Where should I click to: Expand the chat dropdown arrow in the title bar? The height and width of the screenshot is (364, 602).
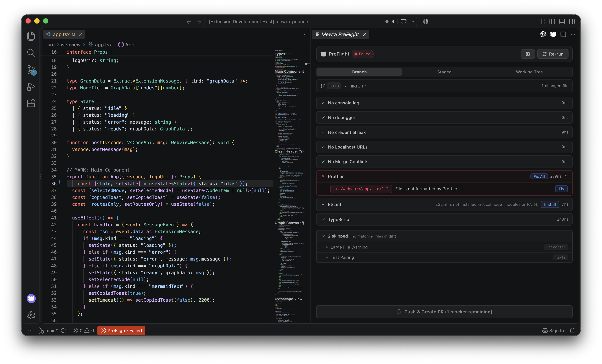413,21
